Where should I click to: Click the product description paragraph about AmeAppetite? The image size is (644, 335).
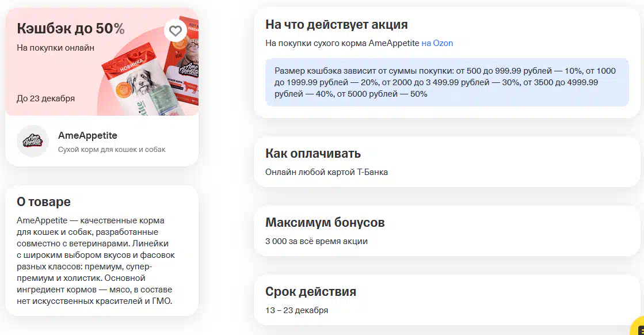96,261
